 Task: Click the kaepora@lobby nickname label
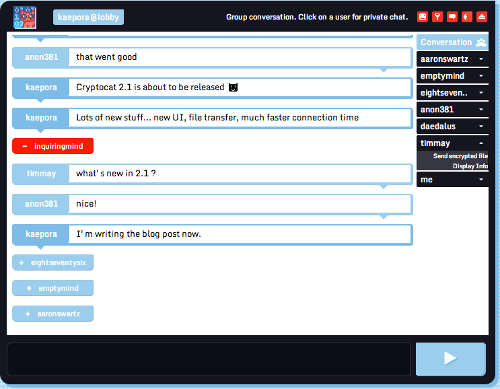[x=88, y=17]
